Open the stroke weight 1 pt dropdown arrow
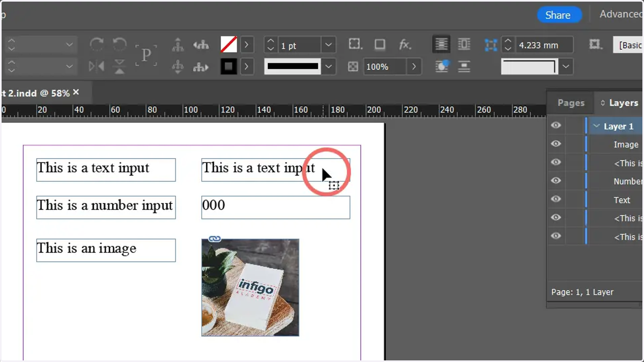Viewport: 644px width, 362px height. (328, 45)
